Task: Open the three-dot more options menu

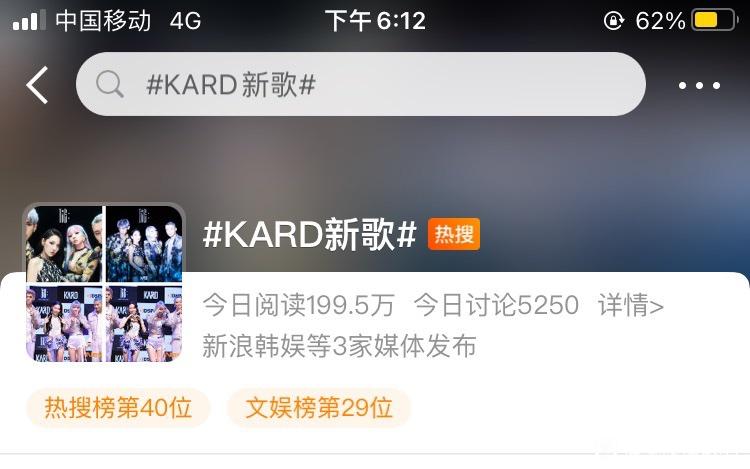Action: tap(699, 86)
